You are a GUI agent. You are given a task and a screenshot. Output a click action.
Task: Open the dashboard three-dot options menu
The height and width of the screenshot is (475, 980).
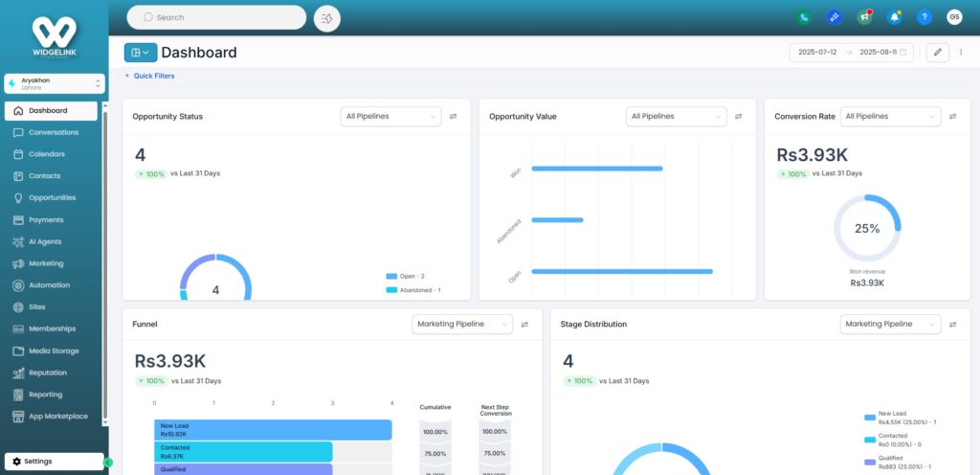click(x=961, y=52)
